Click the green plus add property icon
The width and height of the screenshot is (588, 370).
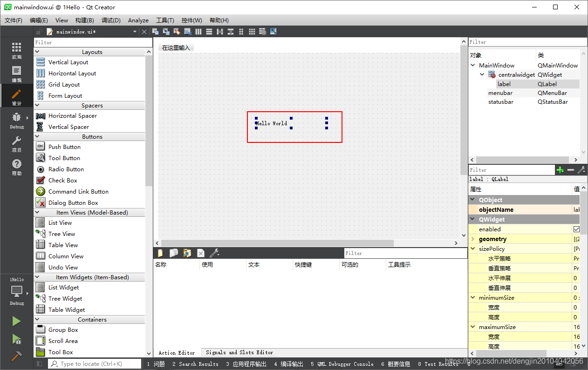tap(560, 170)
